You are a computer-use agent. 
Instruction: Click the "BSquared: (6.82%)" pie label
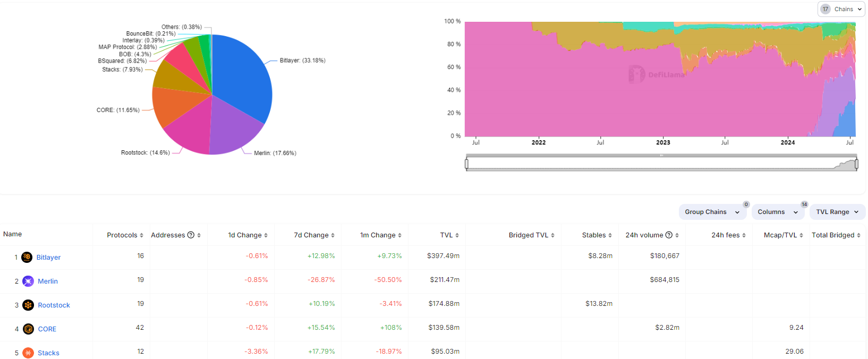coord(122,61)
